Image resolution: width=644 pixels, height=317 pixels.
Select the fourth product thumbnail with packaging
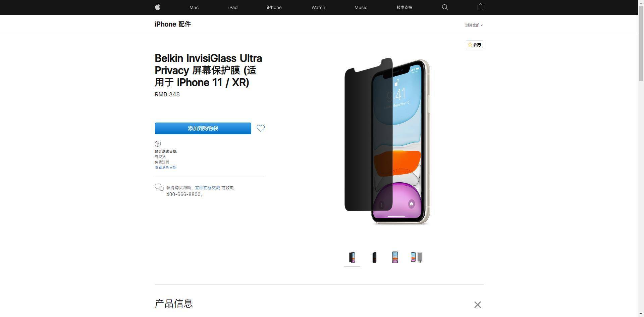(x=416, y=258)
